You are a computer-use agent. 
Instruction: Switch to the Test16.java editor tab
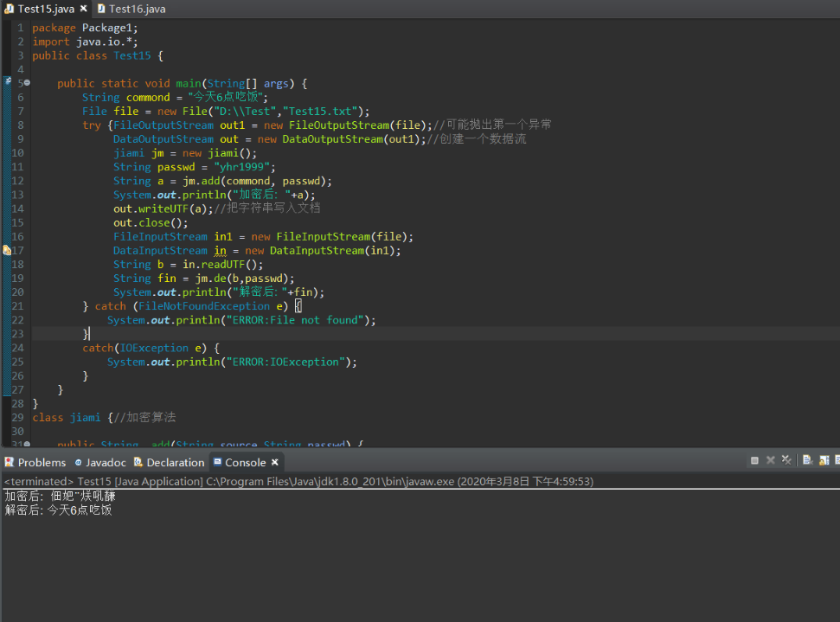tap(137, 9)
